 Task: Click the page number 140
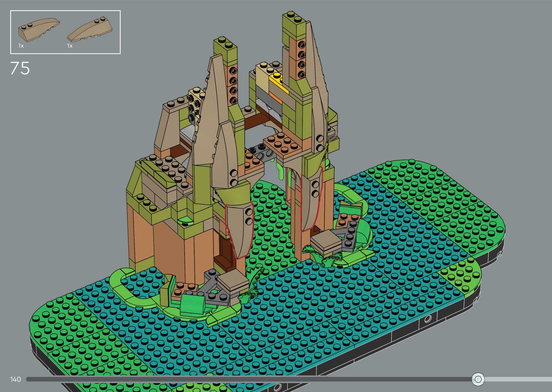(15, 379)
